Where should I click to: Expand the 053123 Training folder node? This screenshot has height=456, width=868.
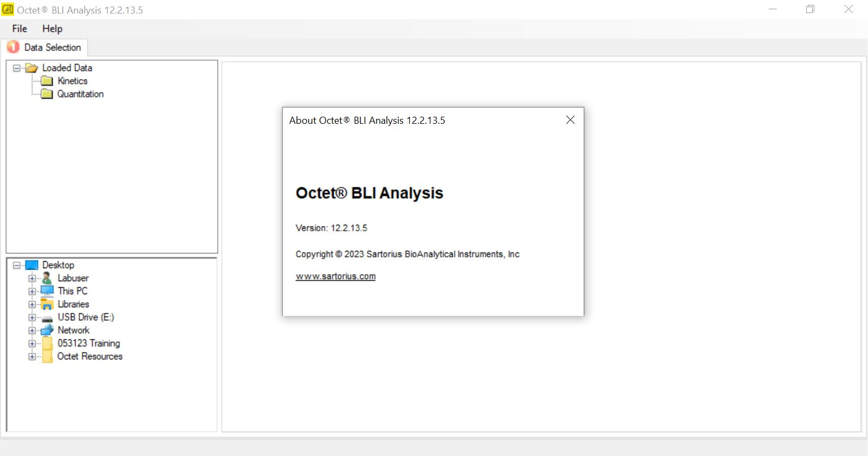(x=32, y=344)
